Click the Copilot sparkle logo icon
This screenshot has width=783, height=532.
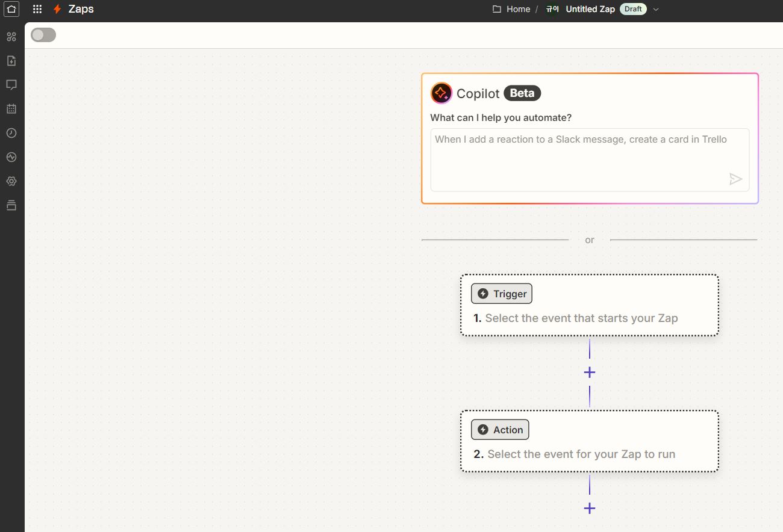(441, 93)
